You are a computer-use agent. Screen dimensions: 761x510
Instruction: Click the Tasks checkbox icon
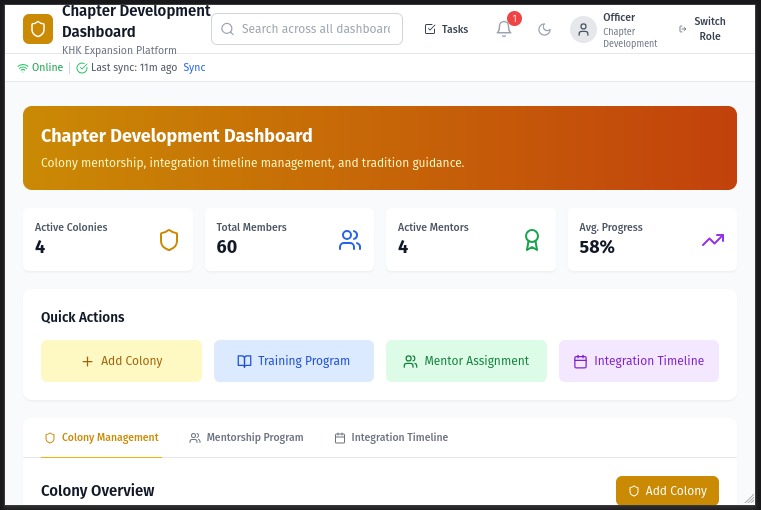[430, 29]
